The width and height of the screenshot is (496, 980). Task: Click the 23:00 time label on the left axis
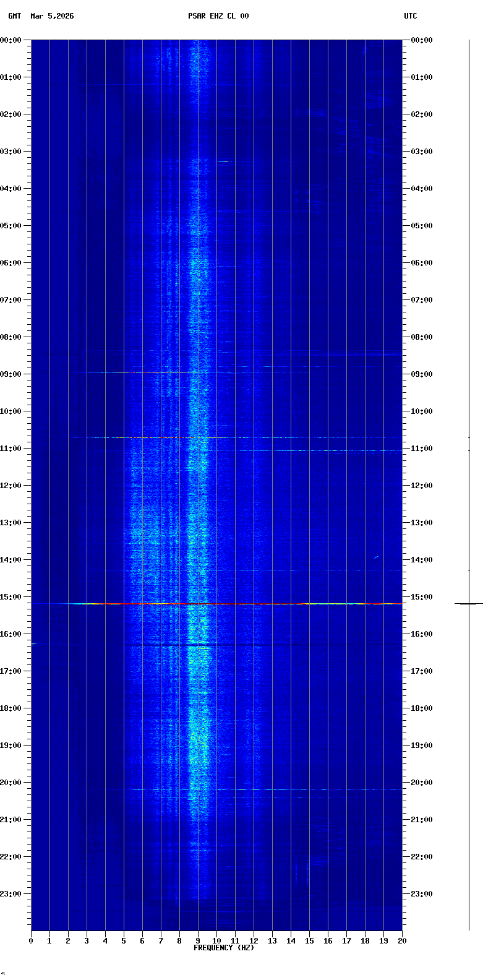11,894
